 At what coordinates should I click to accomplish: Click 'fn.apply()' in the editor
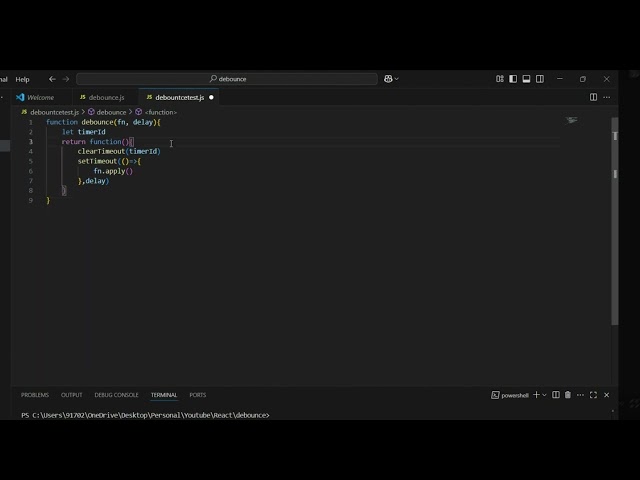[x=113, y=171]
